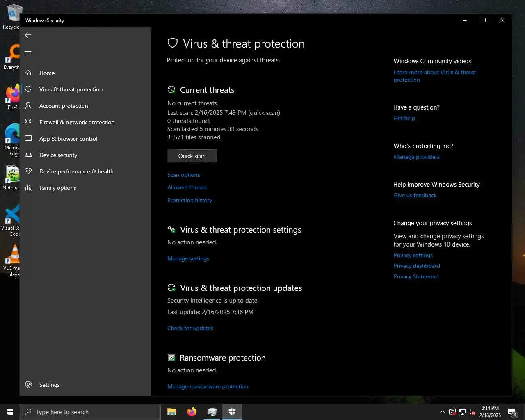Click the tray icon left of the network icon
525x420 pixels.
(x=452, y=412)
